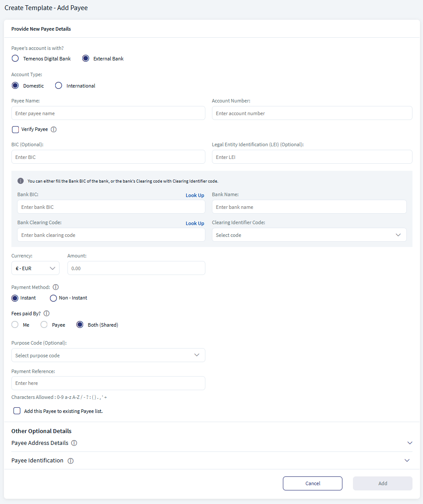Click the Payee Identification info icon
423x504 pixels.
(70, 461)
